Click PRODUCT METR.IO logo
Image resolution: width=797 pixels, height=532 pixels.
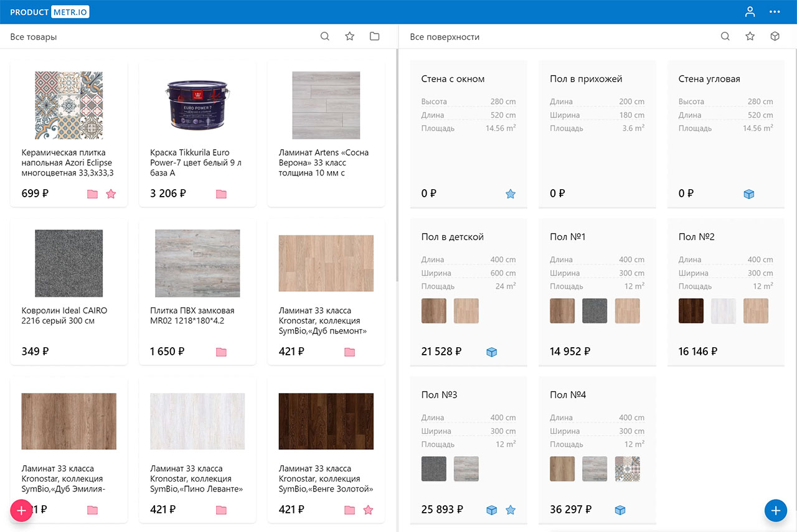tap(50, 12)
